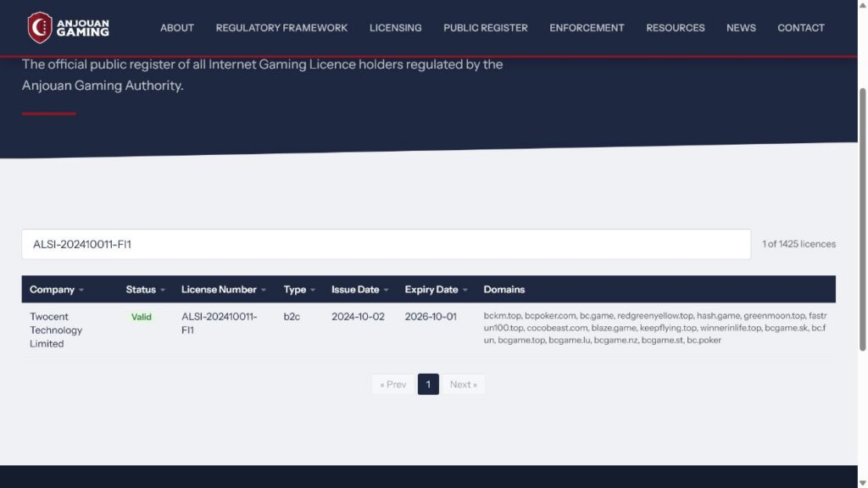Go to the Licensing page
This screenshot has height=488, width=868.
tap(395, 28)
